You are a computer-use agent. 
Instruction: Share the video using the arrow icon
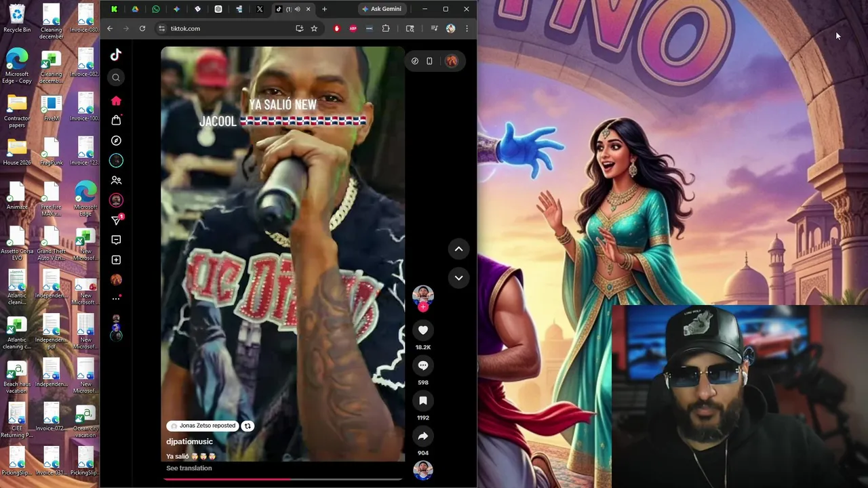pyautogui.click(x=423, y=436)
